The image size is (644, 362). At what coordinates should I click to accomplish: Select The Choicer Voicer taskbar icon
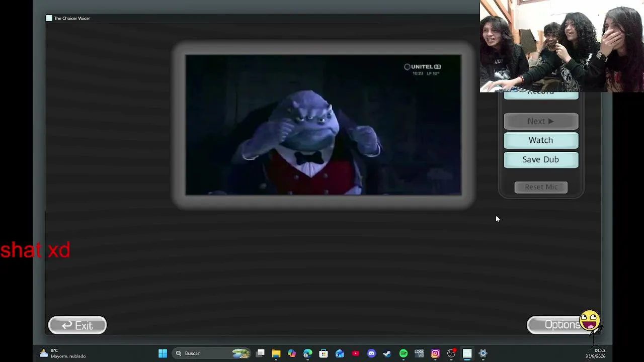pos(467,353)
